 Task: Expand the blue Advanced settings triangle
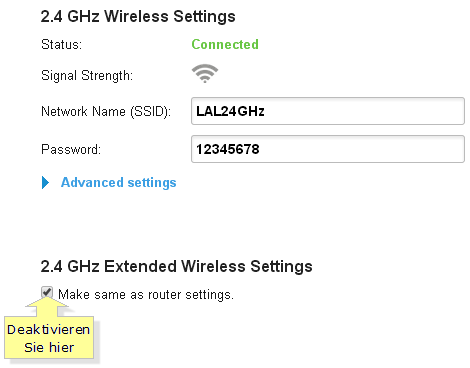45,182
